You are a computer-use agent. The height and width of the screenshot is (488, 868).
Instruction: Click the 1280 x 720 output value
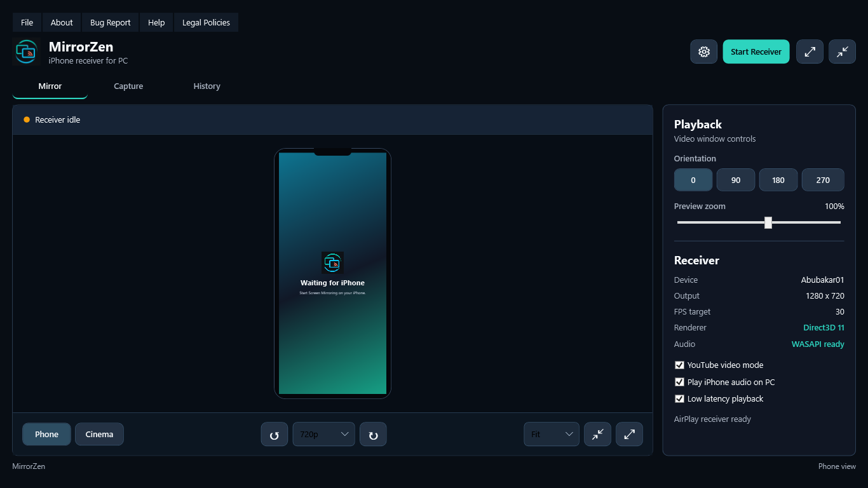coord(825,296)
